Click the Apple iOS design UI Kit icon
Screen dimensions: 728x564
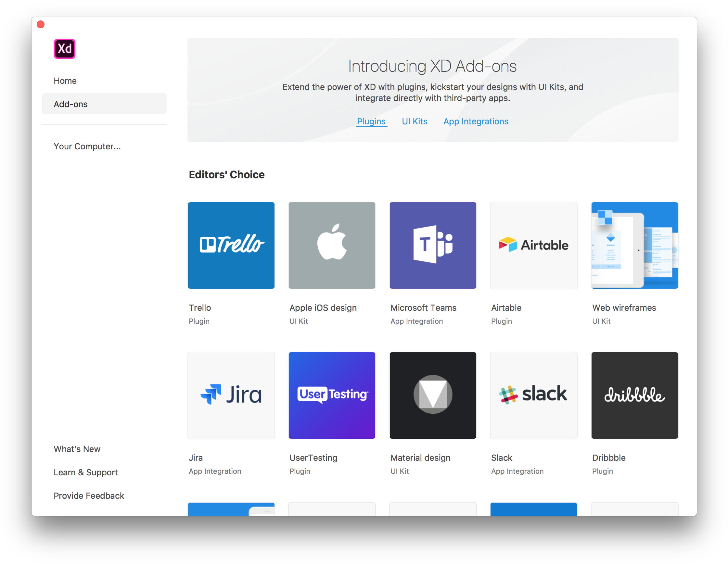332,245
